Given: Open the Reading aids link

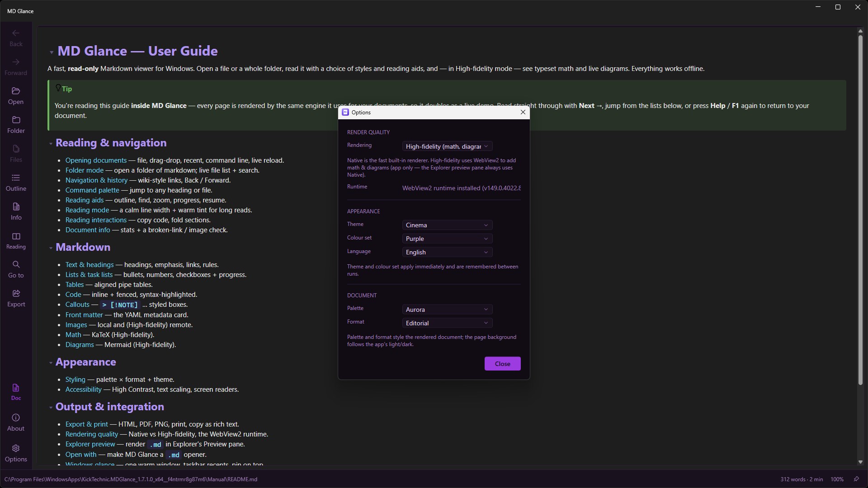Looking at the screenshot, I should tap(85, 200).
